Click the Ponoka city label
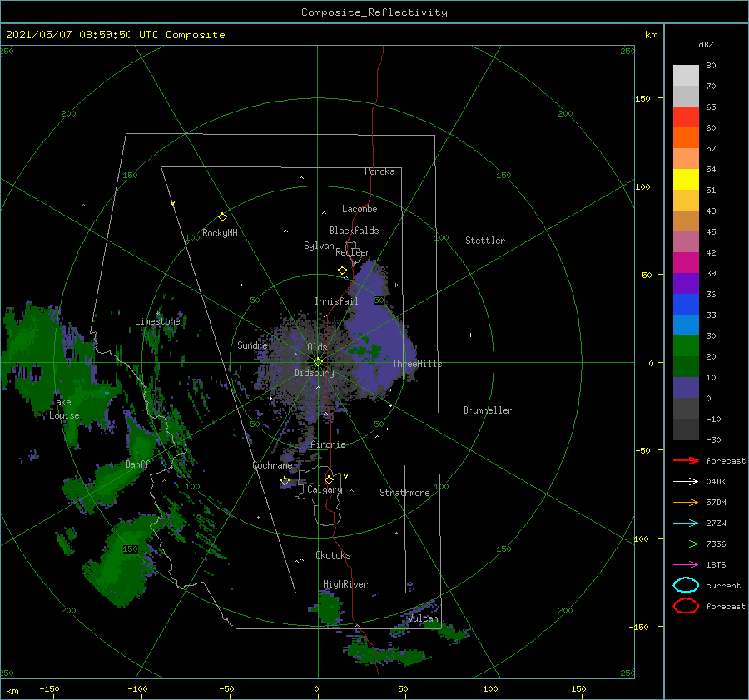 pyautogui.click(x=379, y=171)
